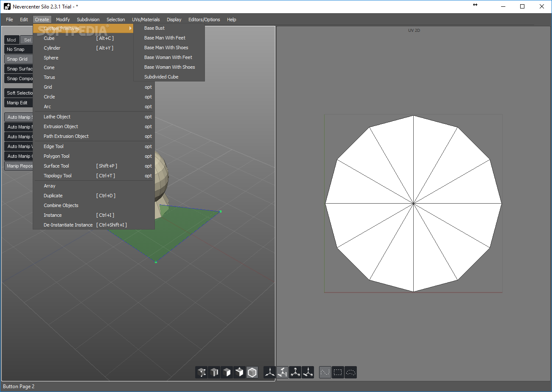Image resolution: width=552 pixels, height=392 pixels.
Task: Select multi-component selection mode cube icon
Action: click(x=240, y=372)
